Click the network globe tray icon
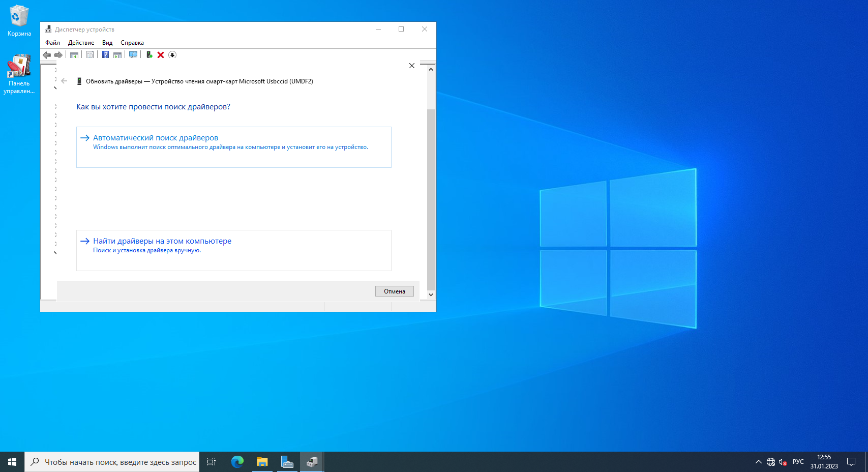 pos(771,462)
